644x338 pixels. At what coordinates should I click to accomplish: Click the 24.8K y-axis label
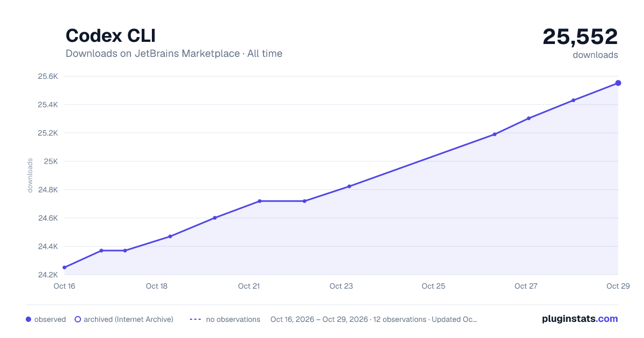pos(48,190)
